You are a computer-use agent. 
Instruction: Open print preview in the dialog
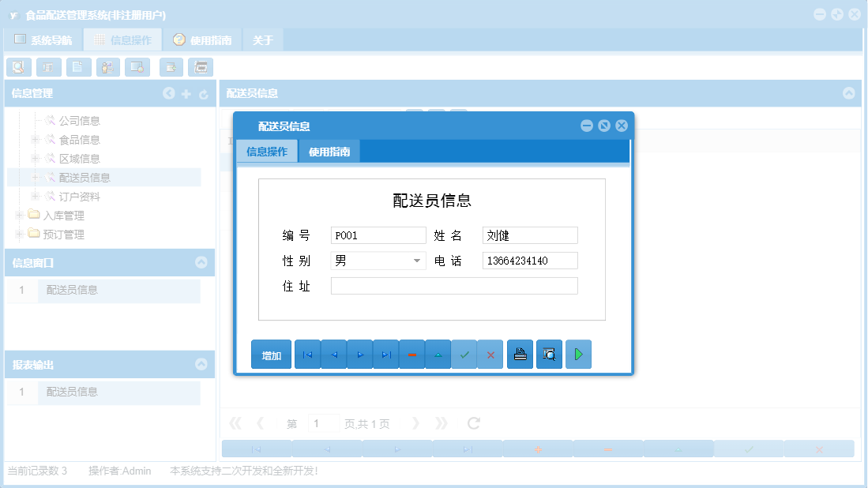click(549, 354)
